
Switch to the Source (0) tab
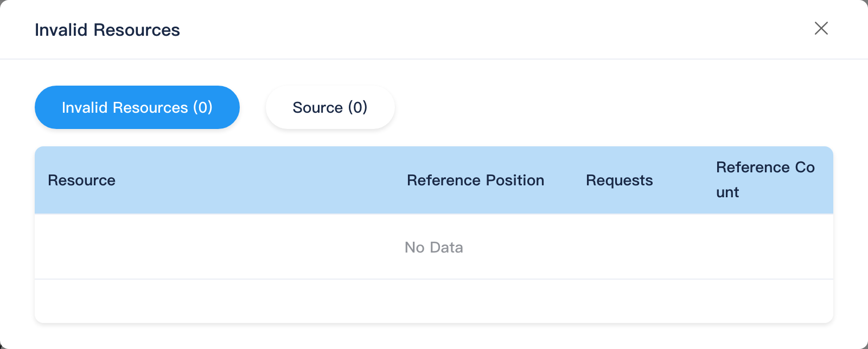pos(330,107)
